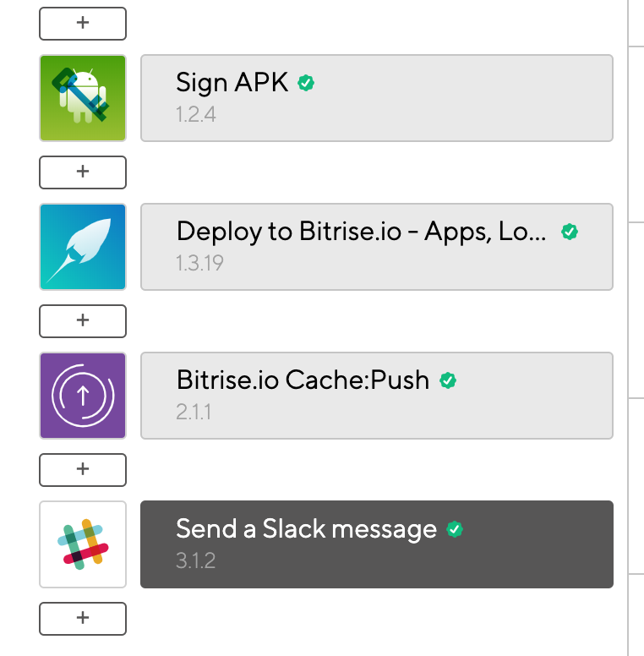Click verified badge beside Deploy to Bitrise.io

(570, 232)
